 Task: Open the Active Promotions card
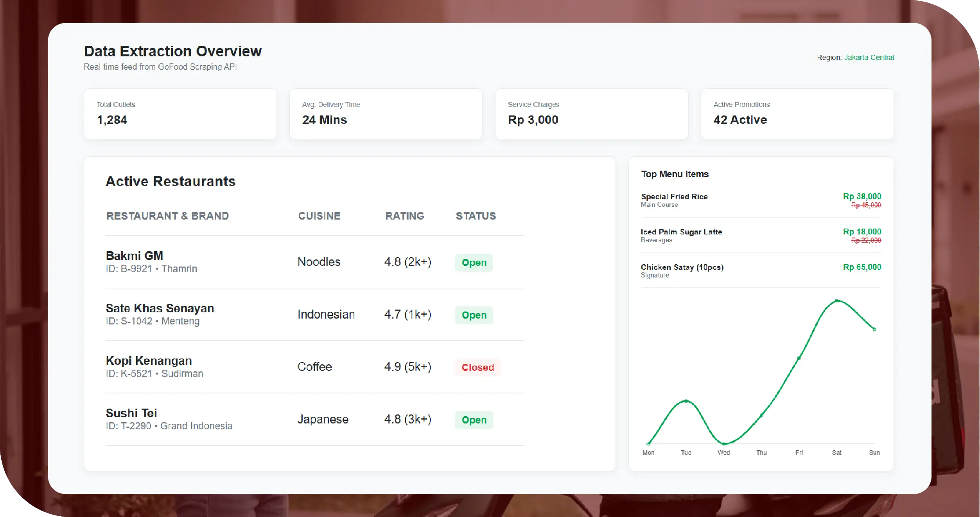click(797, 114)
